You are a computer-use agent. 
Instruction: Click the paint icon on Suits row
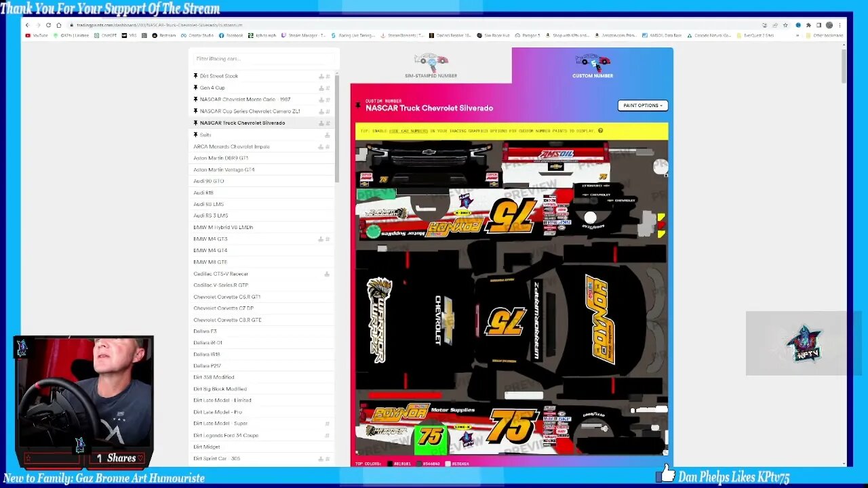pos(328,135)
